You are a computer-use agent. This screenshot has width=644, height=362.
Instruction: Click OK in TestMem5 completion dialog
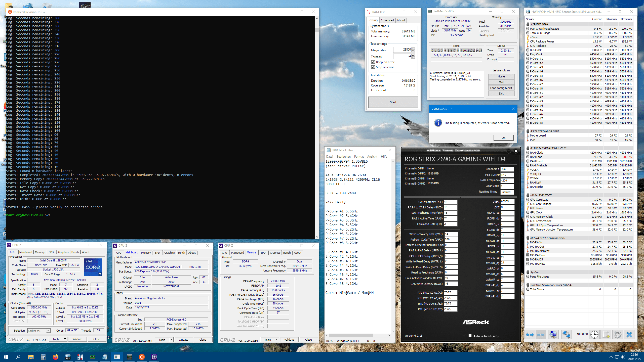pos(503,138)
